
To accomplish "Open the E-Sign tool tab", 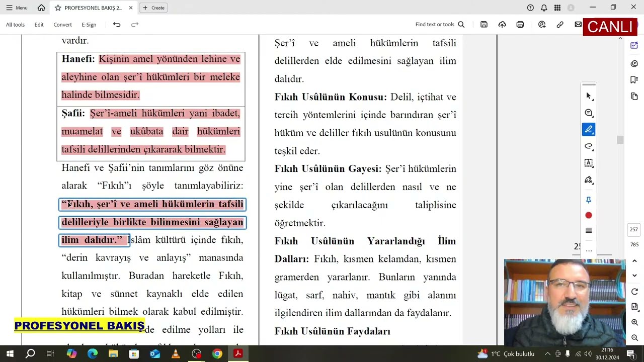I will click(89, 25).
